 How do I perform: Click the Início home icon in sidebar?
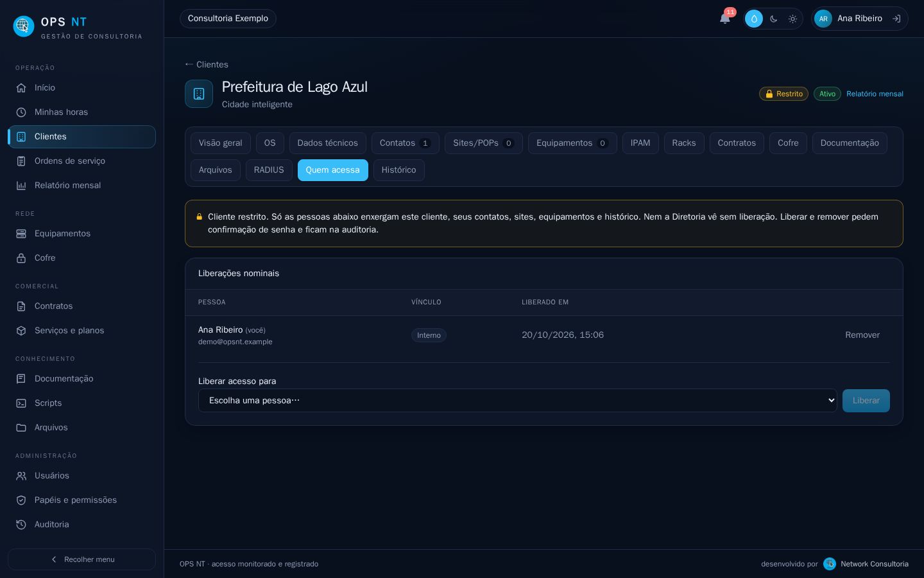[x=21, y=88]
